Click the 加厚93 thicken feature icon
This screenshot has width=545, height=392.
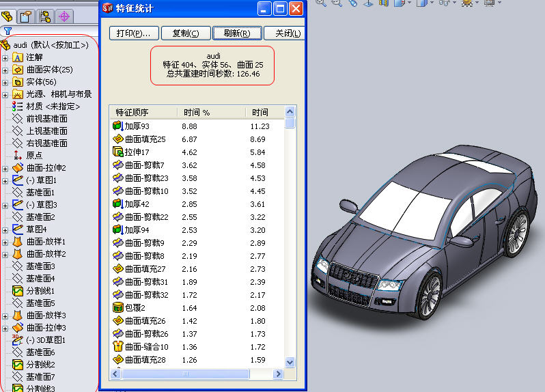[x=118, y=126]
